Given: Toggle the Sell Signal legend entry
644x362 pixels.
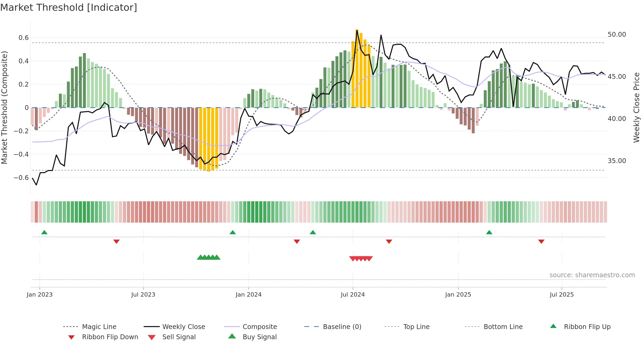Looking at the screenshot, I should tap(172, 337).
